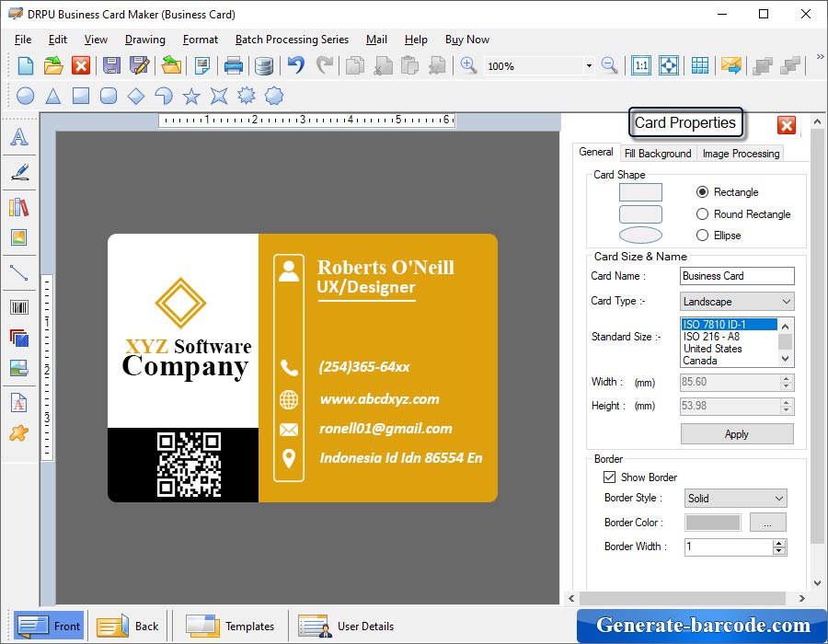Select the ellipse shape tool
828x644 pixels.
click(x=26, y=96)
